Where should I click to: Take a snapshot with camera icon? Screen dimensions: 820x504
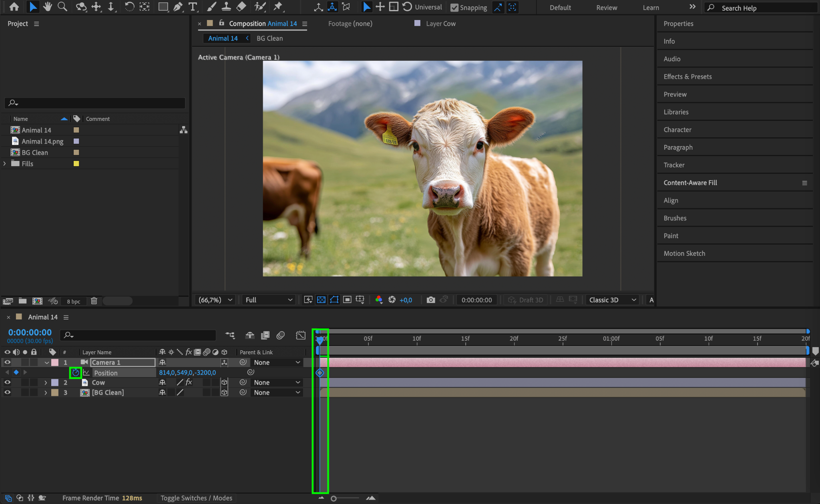coord(431,300)
